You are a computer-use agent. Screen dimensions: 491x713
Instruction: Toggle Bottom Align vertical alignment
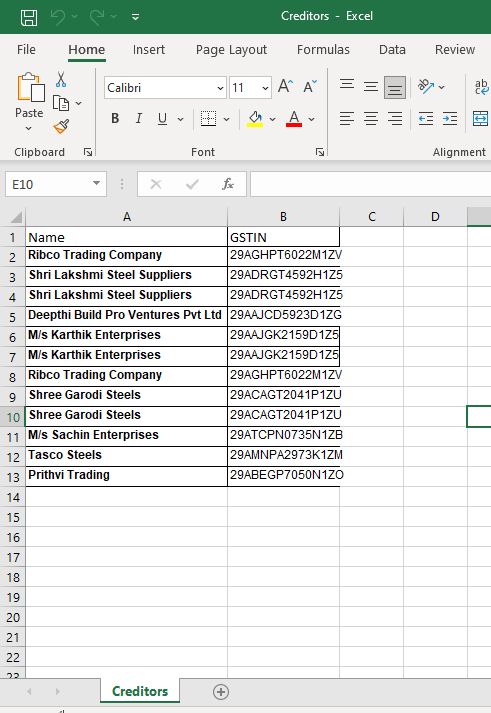pos(395,87)
